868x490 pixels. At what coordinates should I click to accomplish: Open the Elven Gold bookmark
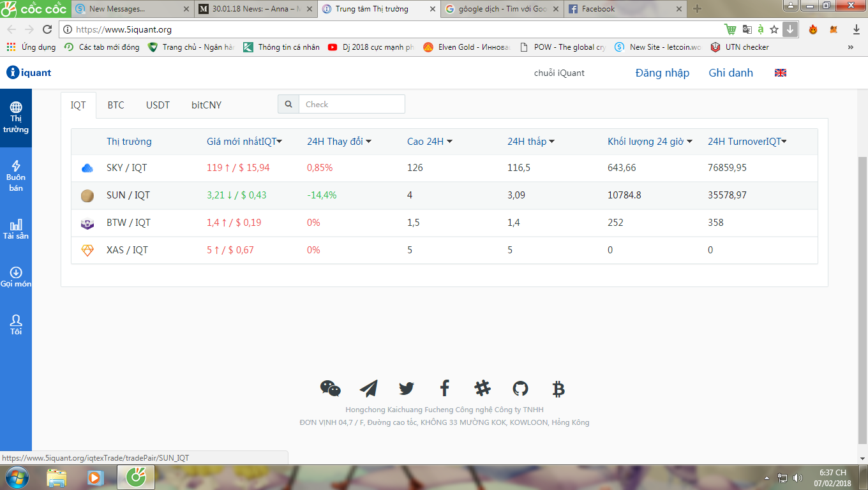click(467, 47)
